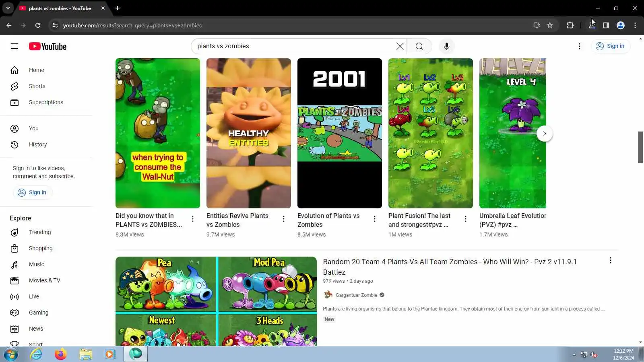Click the header Sign in button
This screenshot has width=644, height=362.
610,46
